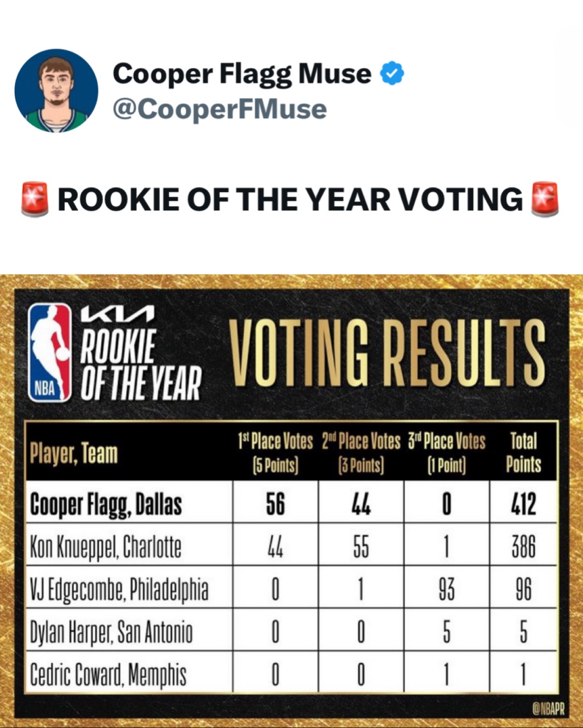Select the Kon Knueppel, Charlotte row name
The height and width of the screenshot is (728, 583).
click(106, 547)
